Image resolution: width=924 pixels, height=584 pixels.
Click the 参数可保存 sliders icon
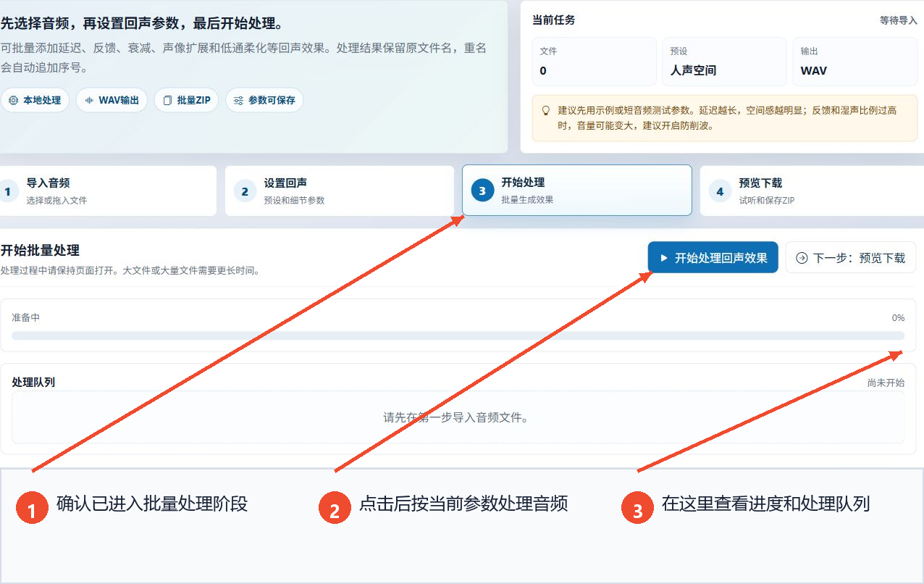[x=238, y=101]
